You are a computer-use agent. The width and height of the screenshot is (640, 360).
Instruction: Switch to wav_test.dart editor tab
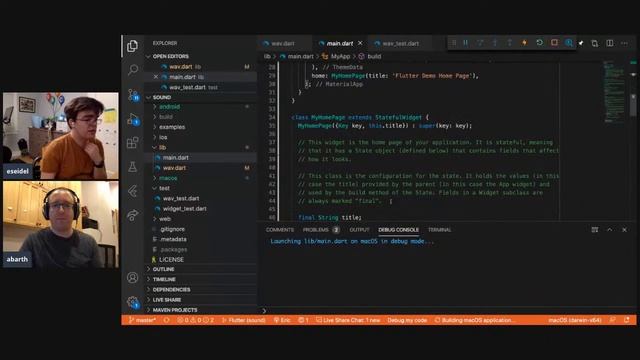pyautogui.click(x=400, y=43)
